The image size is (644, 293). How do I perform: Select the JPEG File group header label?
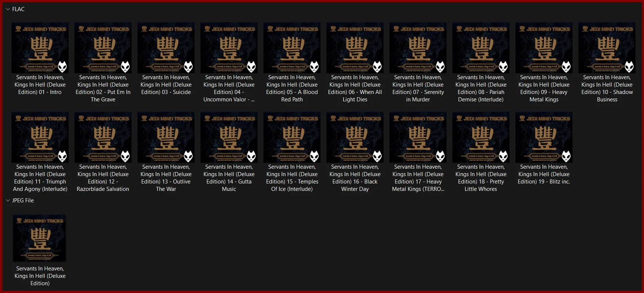(23, 201)
